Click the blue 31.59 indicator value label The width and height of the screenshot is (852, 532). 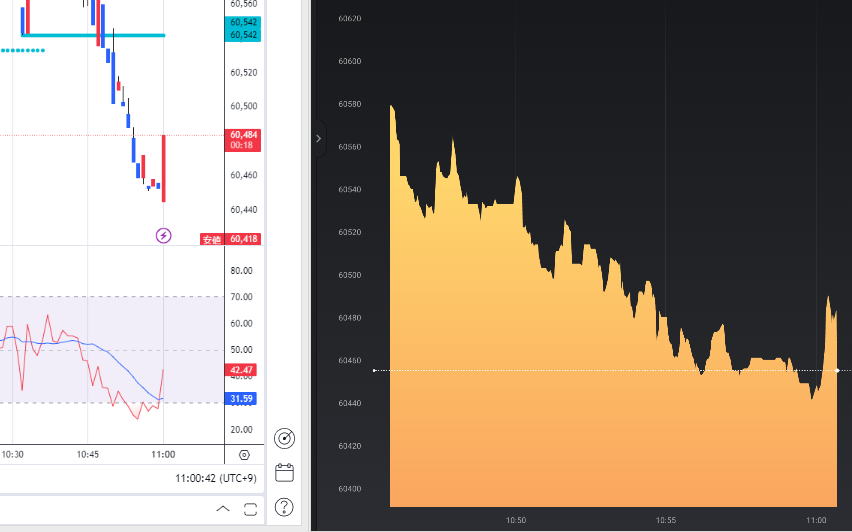tap(243, 399)
